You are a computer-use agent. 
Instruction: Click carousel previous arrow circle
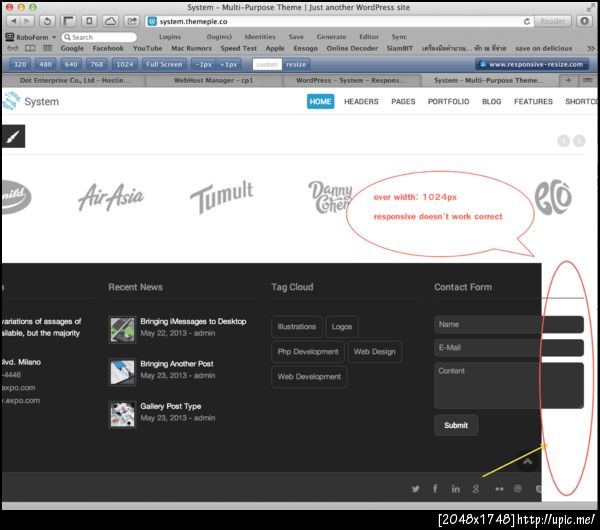pyautogui.click(x=564, y=141)
